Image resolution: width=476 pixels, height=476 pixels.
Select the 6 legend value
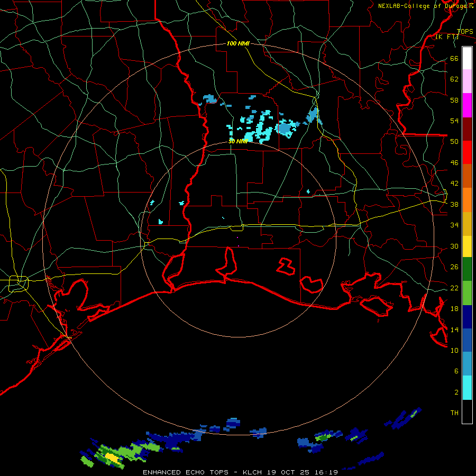456,371
